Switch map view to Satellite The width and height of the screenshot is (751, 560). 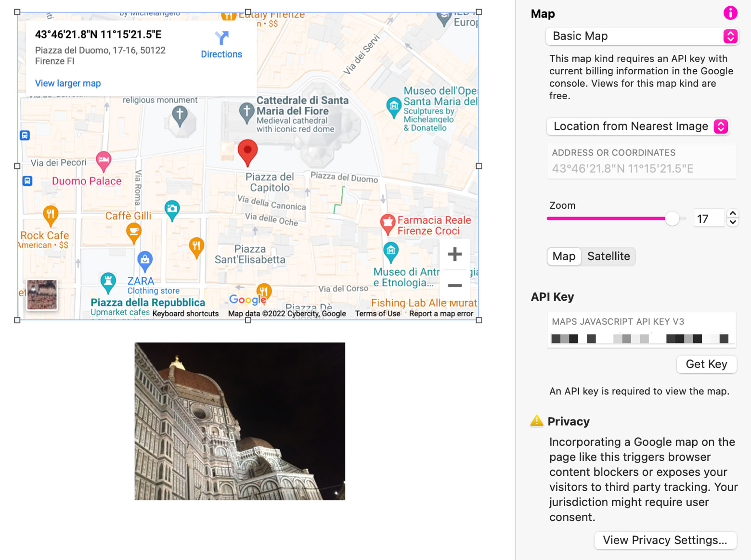click(608, 256)
